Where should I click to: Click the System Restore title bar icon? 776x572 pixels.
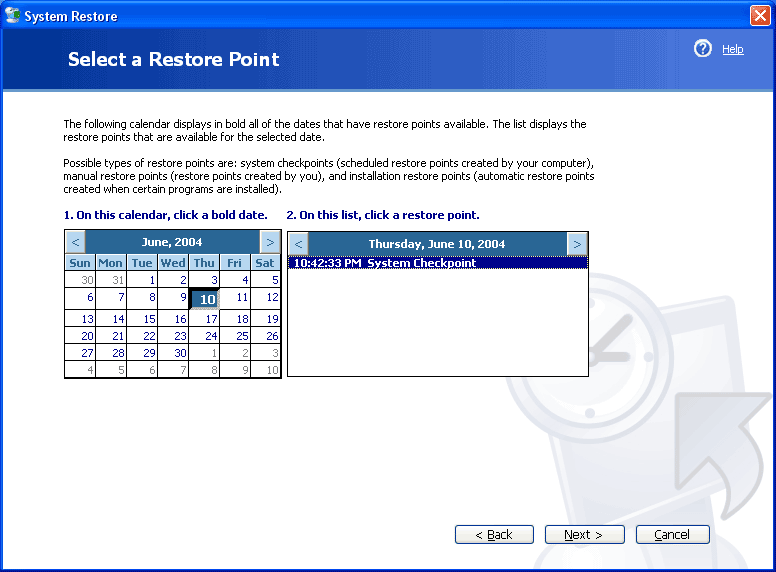pyautogui.click(x=12, y=15)
